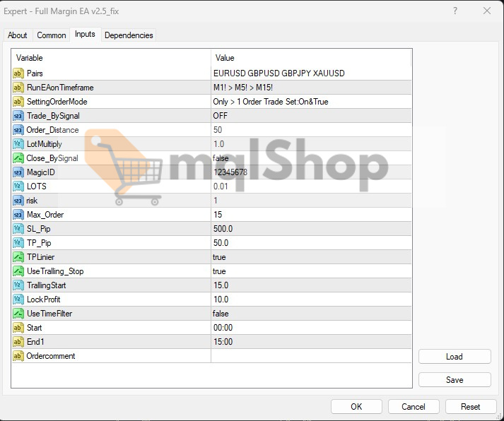The width and height of the screenshot is (504, 421).
Task: Click the integer icon beside Max_Order
Action: pyautogui.click(x=18, y=215)
